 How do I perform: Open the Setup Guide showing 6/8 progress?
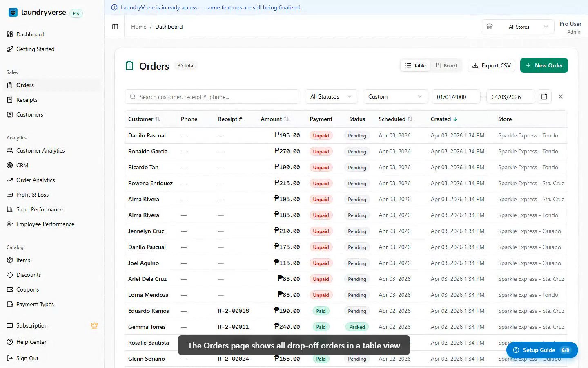541,350
